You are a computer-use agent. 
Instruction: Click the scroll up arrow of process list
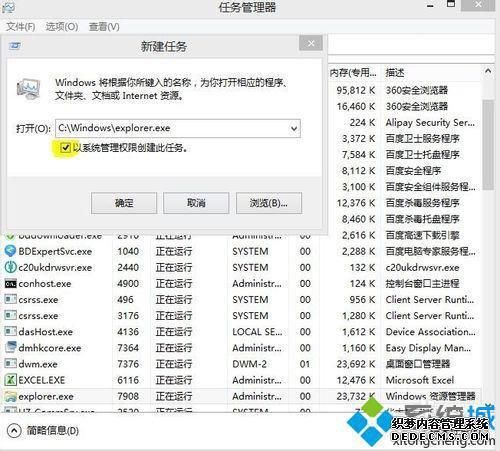[488, 71]
